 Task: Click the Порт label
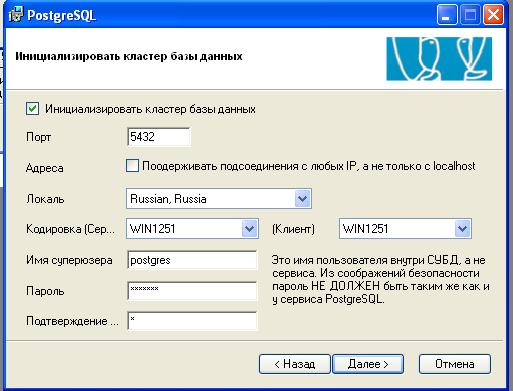[38, 137]
